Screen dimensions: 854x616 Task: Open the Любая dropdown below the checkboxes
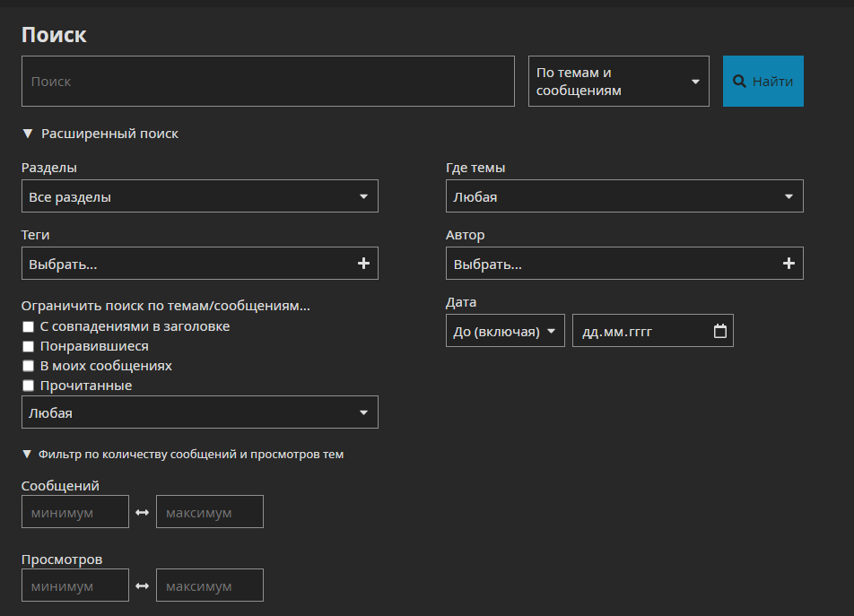pos(199,412)
